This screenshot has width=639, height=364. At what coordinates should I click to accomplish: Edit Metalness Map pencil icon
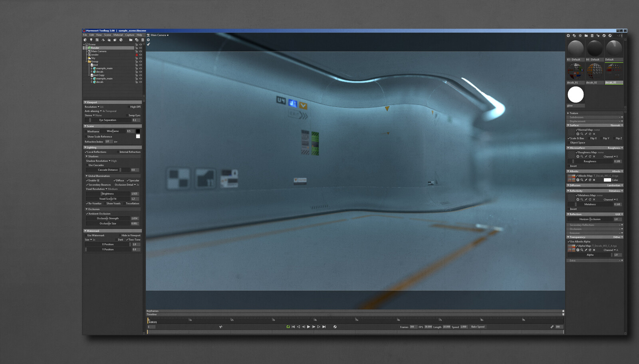click(586, 200)
